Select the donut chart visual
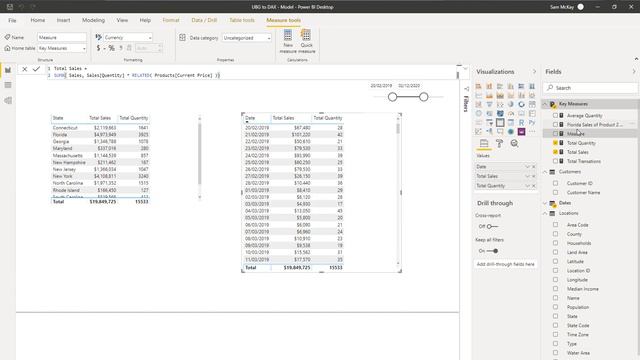The height and width of the screenshot is (360, 640). [x=521, y=104]
